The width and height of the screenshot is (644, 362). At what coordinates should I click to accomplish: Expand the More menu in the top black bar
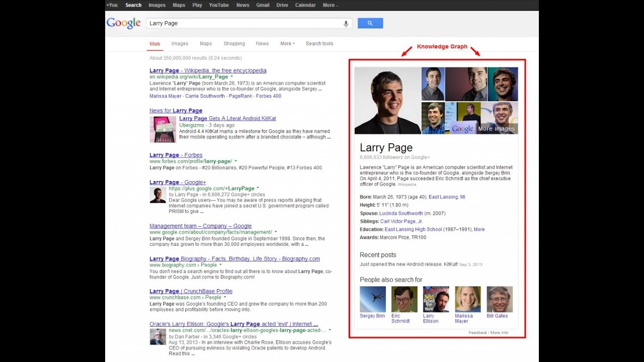(330, 5)
